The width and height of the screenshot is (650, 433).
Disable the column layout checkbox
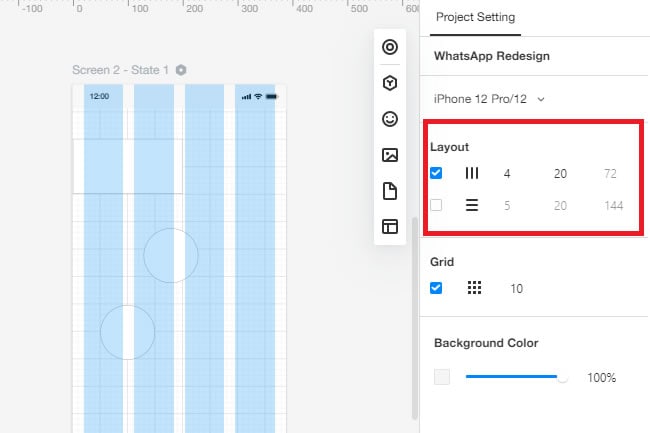(436, 173)
